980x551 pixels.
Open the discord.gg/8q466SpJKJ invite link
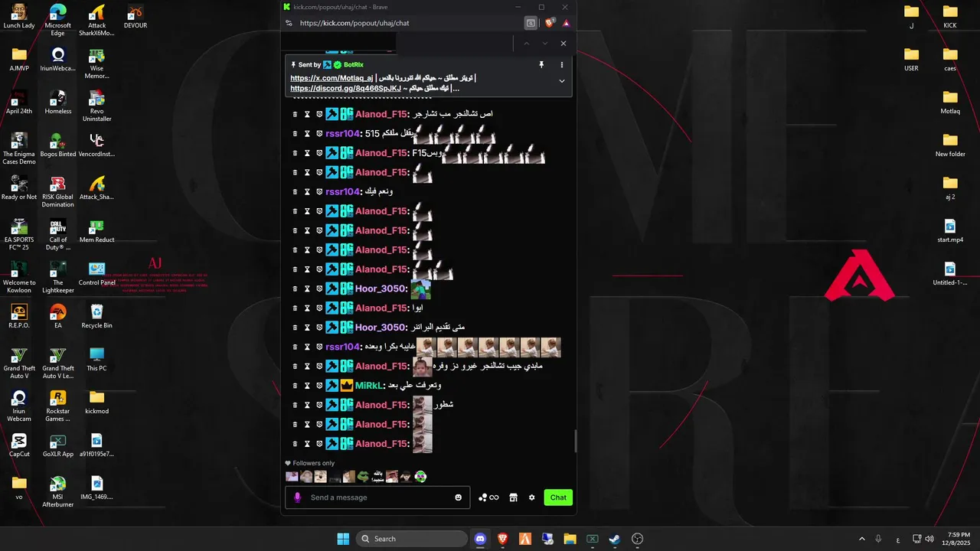(345, 88)
